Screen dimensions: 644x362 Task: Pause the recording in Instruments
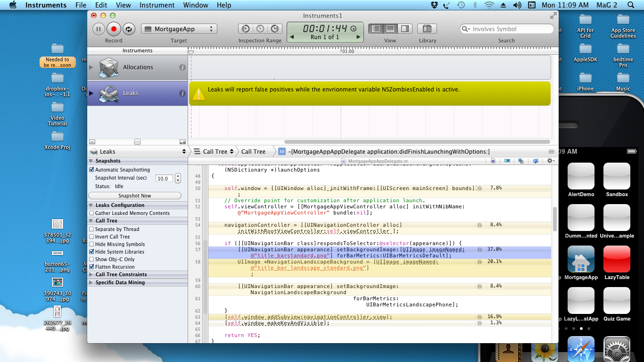click(x=99, y=29)
